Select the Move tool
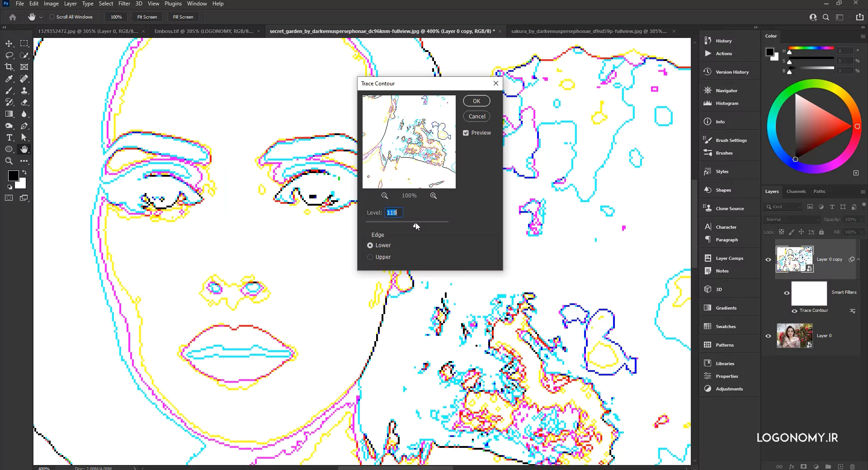 tap(9, 43)
